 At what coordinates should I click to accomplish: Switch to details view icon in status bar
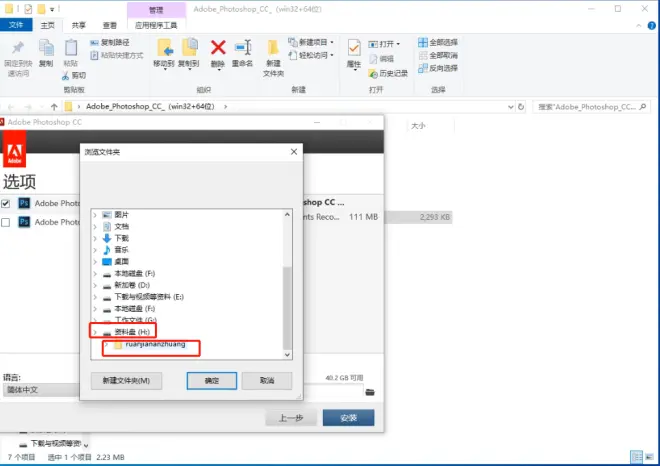tap(636, 456)
